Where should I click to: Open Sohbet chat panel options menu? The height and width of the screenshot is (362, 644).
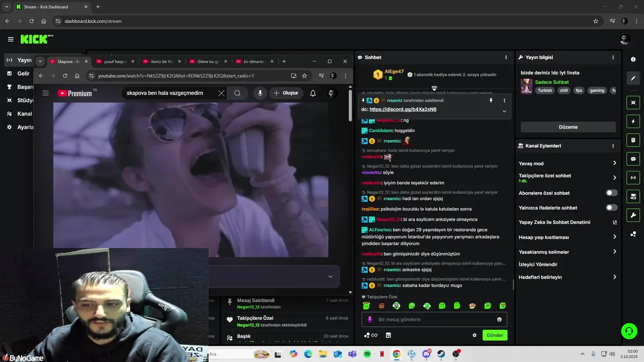click(506, 57)
